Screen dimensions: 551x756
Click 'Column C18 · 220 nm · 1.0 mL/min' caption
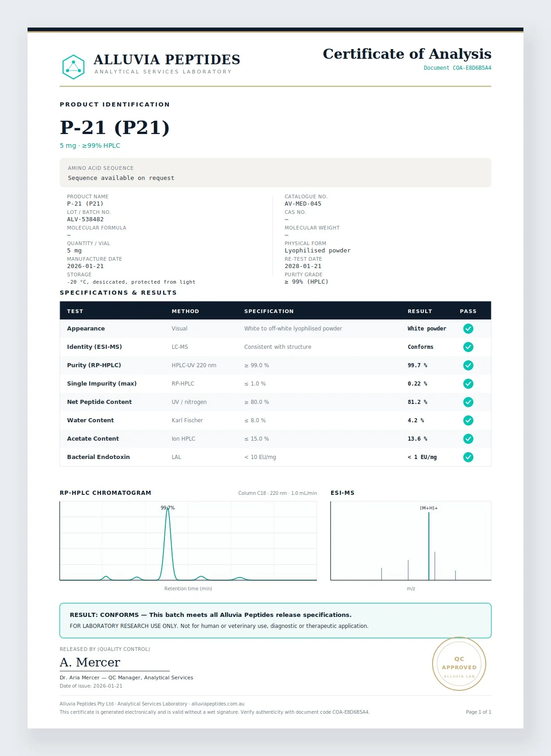click(x=277, y=493)
